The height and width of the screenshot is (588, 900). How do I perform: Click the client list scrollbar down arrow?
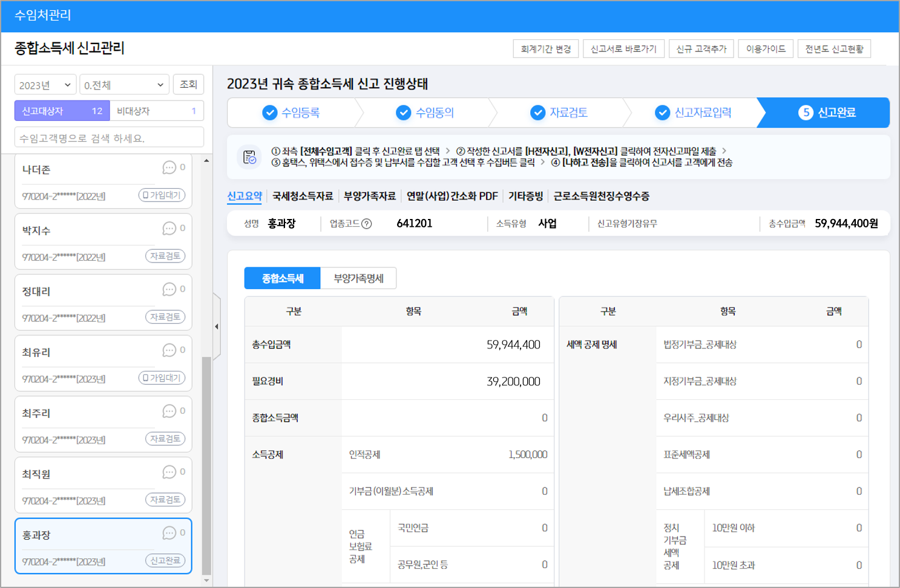coord(206,580)
